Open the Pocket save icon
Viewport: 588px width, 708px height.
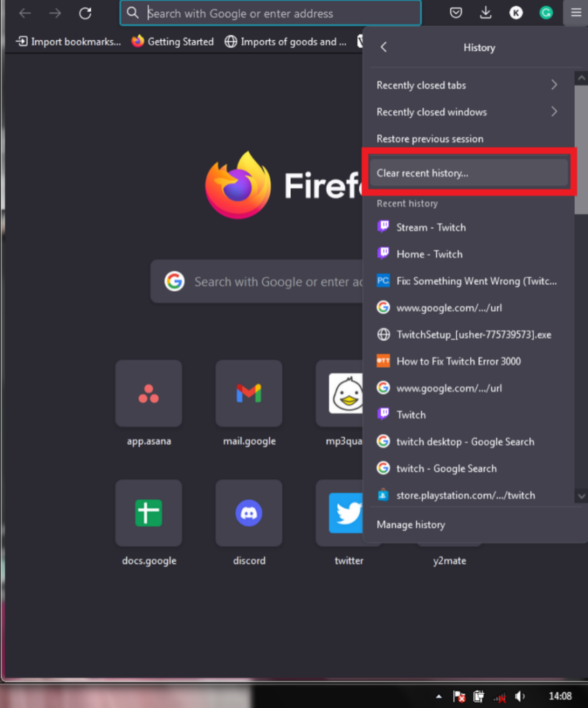coord(456,12)
